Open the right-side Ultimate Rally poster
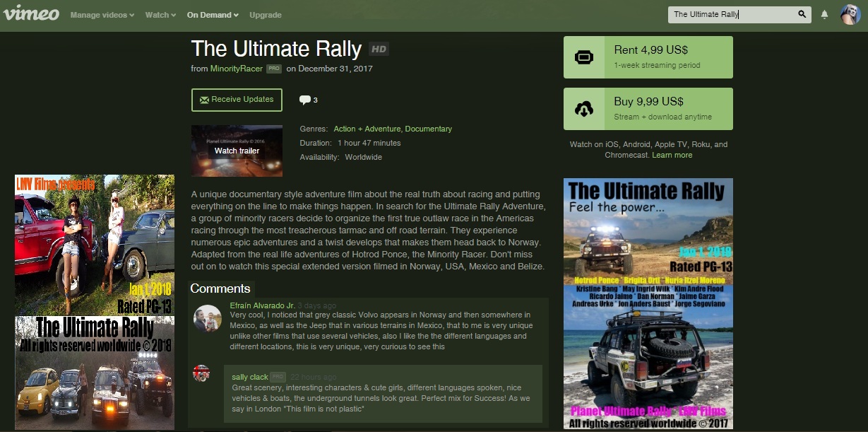Image resolution: width=868 pixels, height=432 pixels. point(648,304)
